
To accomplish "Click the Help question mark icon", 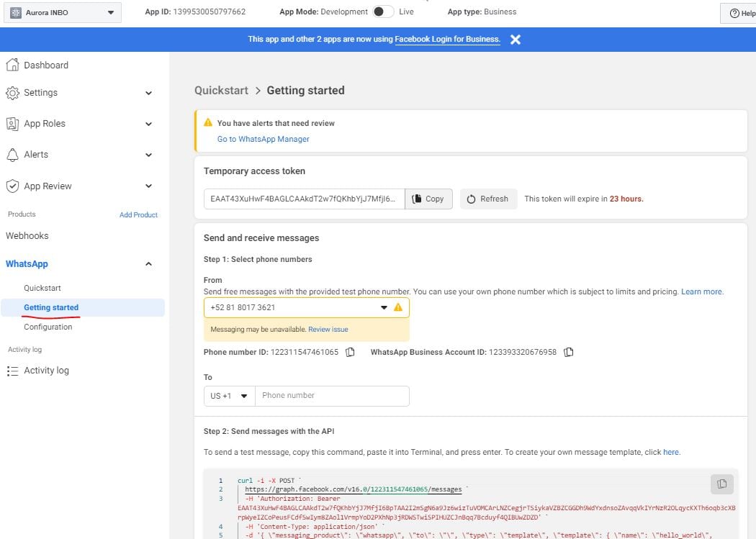I will coord(734,13).
